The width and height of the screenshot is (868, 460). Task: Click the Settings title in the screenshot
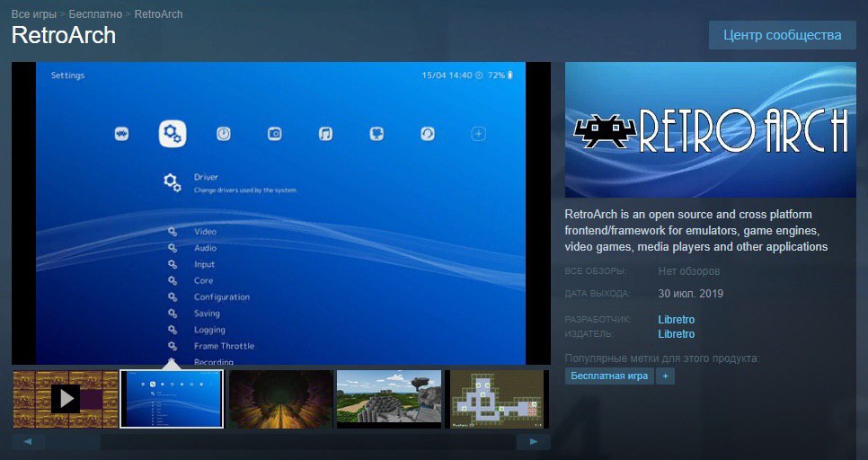point(67,75)
